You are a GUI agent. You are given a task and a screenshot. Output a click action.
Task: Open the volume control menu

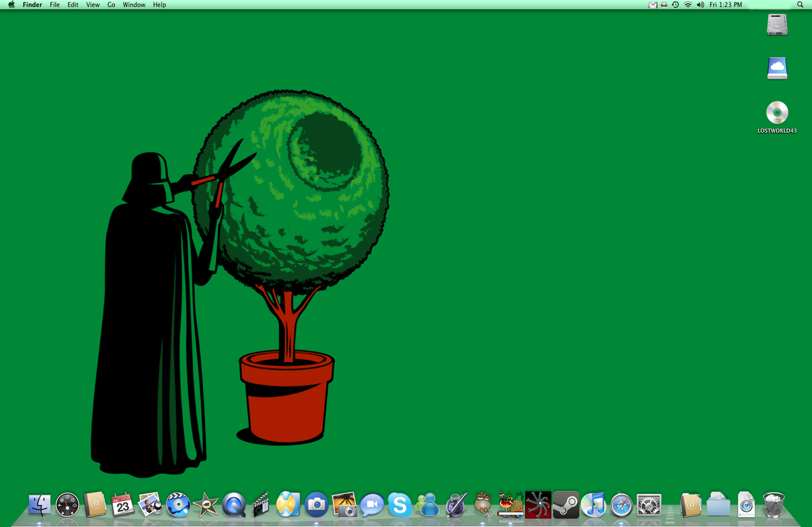click(x=700, y=4)
